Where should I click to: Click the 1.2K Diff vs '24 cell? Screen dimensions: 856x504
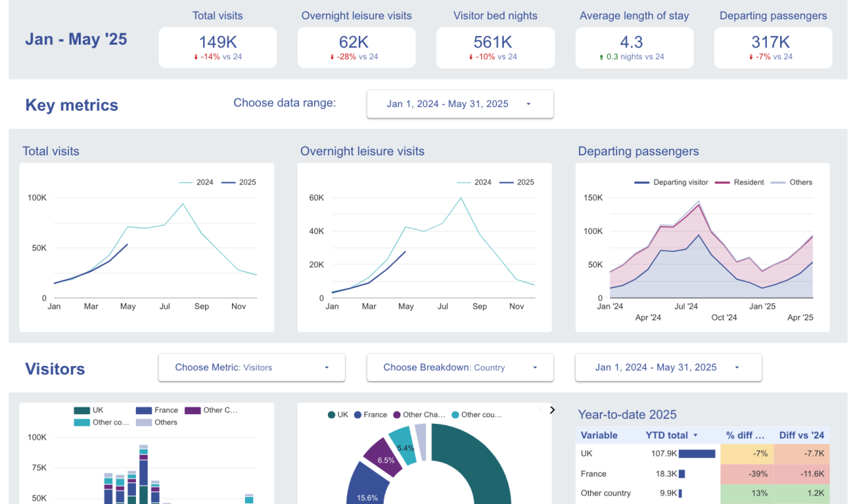[x=801, y=494]
